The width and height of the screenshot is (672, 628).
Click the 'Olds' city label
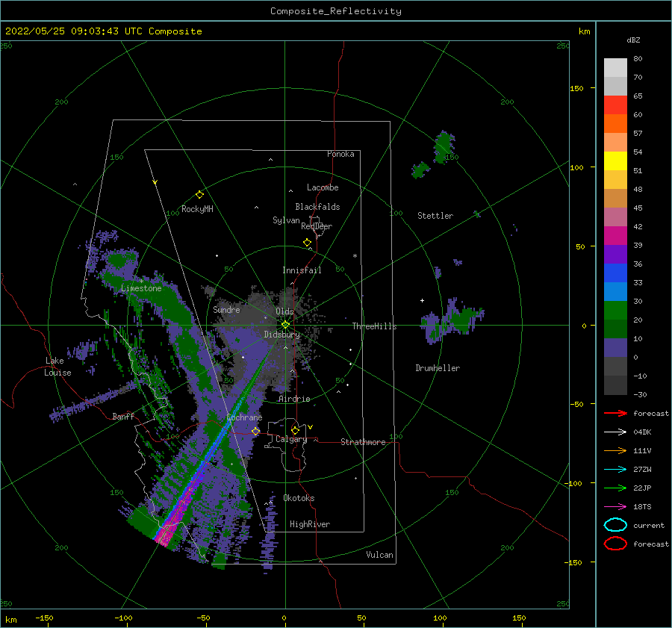point(284,311)
